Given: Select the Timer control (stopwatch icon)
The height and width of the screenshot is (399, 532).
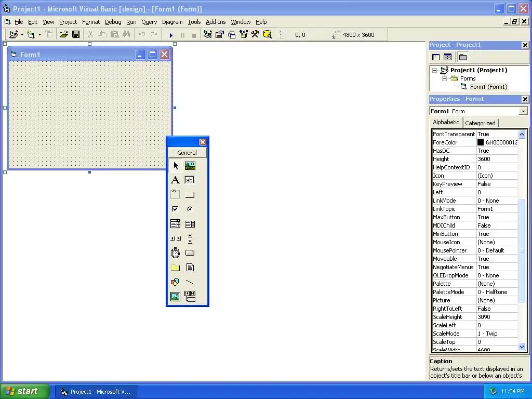Looking at the screenshot, I should coord(176,253).
